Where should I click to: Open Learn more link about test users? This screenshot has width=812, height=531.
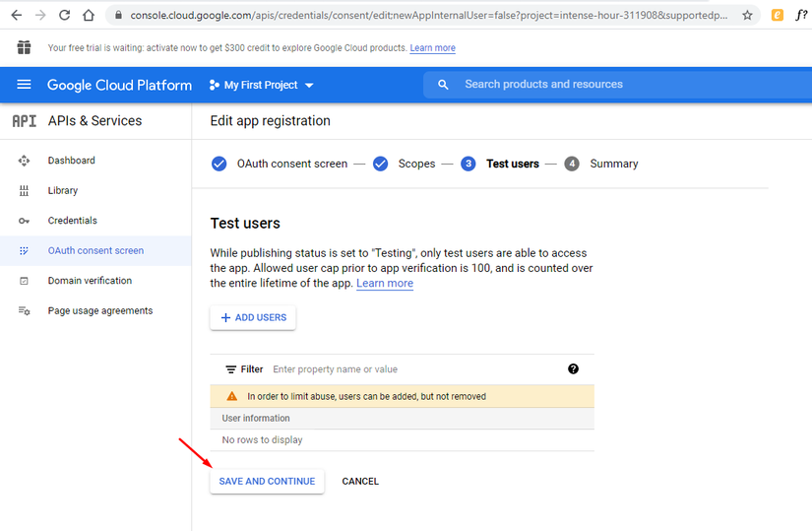click(x=385, y=283)
